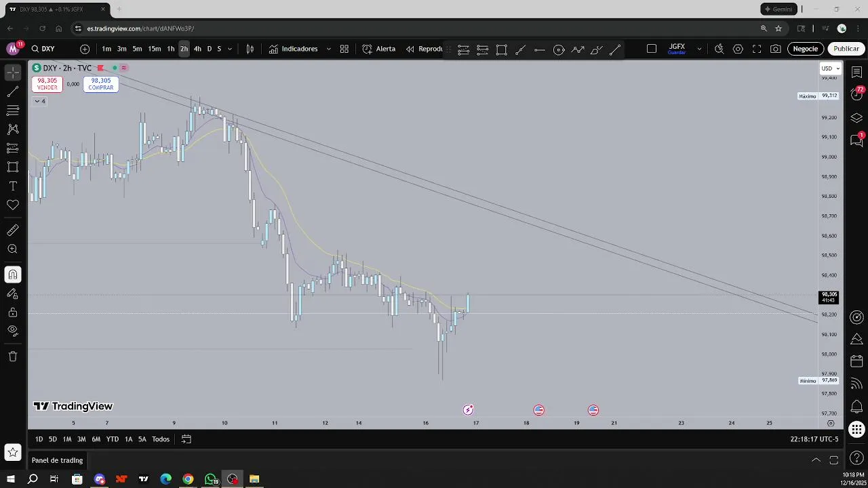Toggle magnet mode
The width and height of the screenshot is (868, 488).
click(13, 274)
